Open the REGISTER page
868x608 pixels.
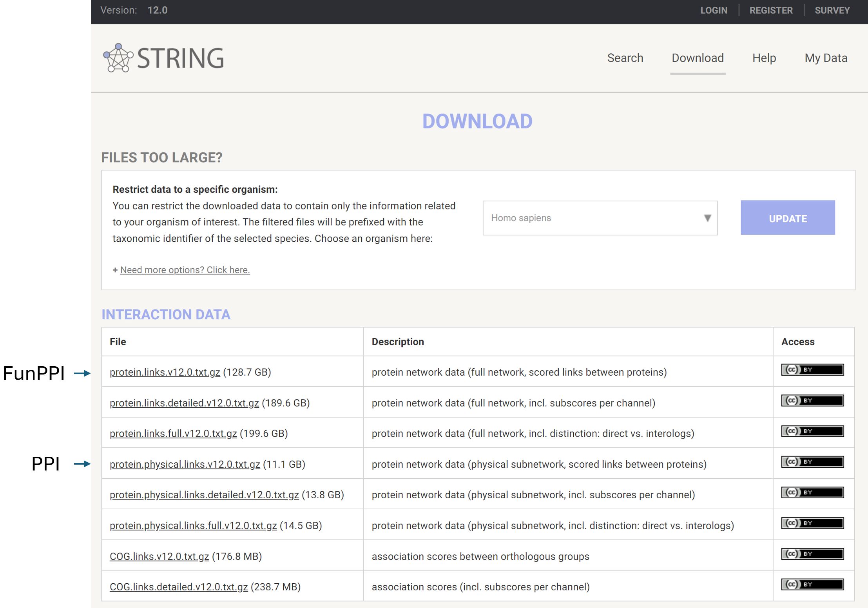pos(771,11)
